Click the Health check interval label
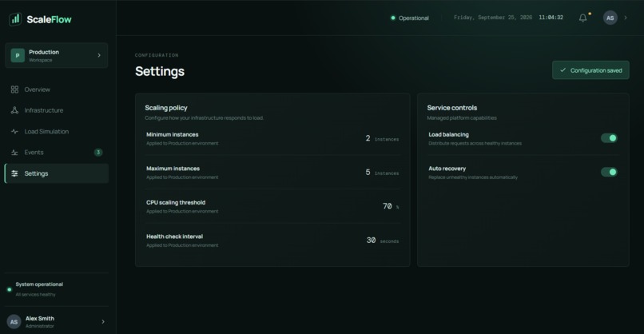This screenshot has width=644, height=334. point(174,237)
